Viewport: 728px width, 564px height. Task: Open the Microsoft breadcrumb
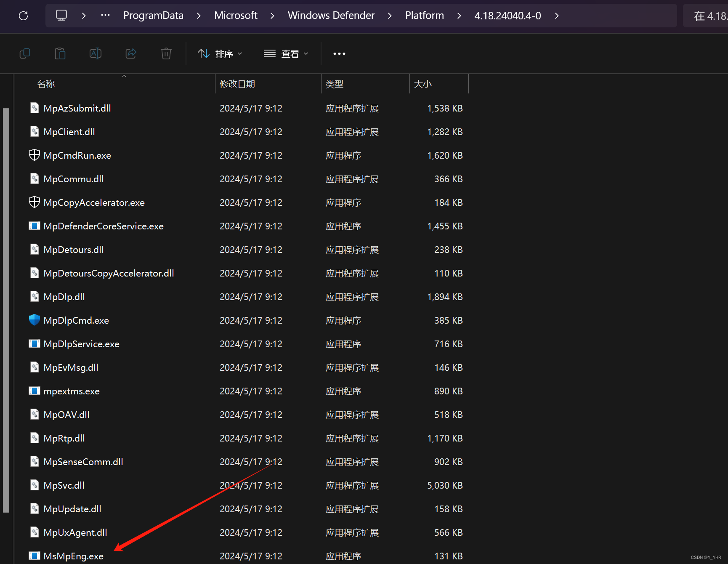(x=236, y=16)
